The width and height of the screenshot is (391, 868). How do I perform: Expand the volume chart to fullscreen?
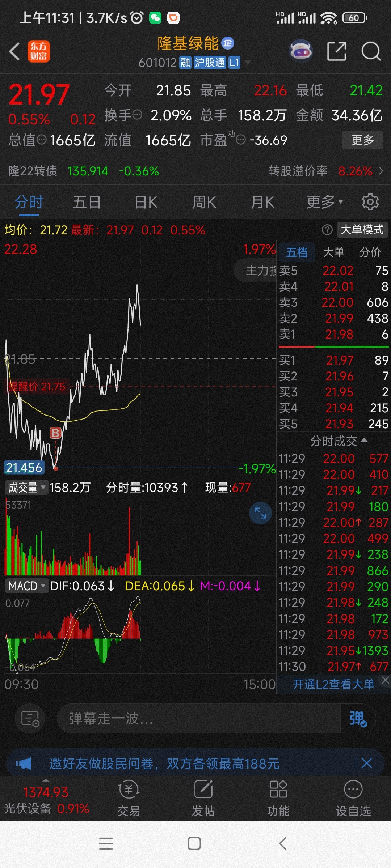point(260,513)
